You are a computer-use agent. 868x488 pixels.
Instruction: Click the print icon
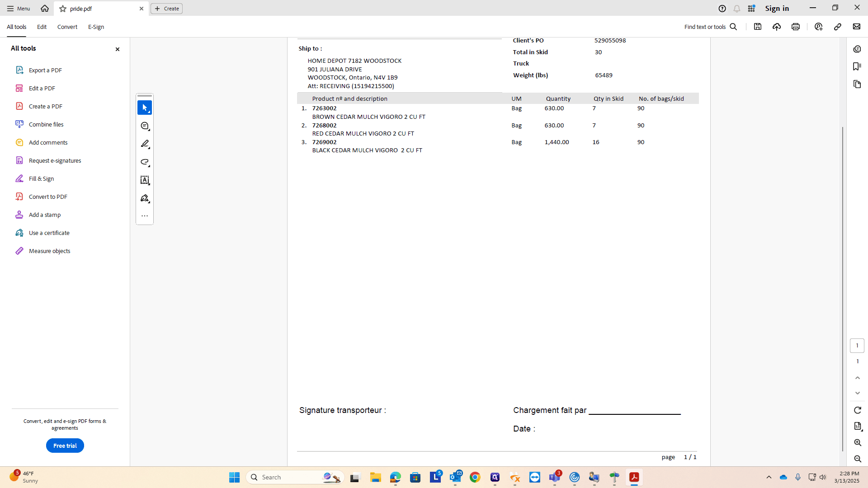(796, 27)
